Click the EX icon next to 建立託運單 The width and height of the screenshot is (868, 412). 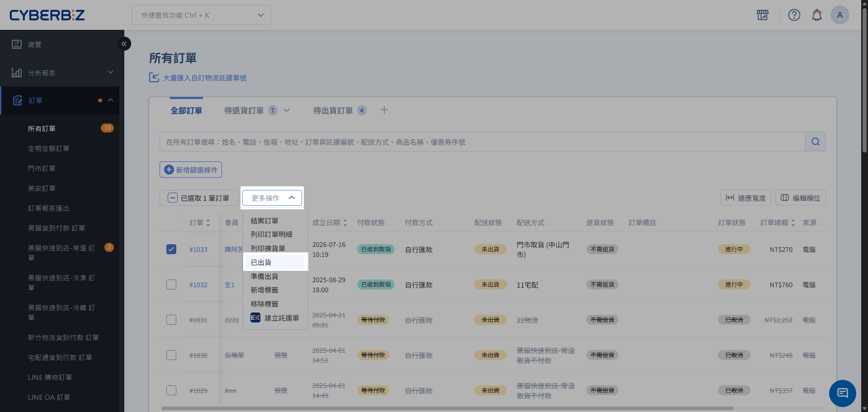point(255,317)
